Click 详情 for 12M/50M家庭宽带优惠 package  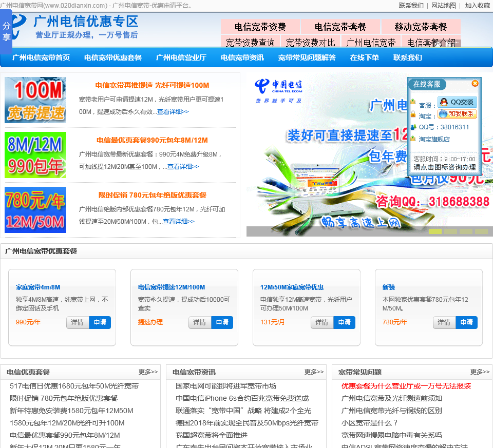(x=322, y=322)
